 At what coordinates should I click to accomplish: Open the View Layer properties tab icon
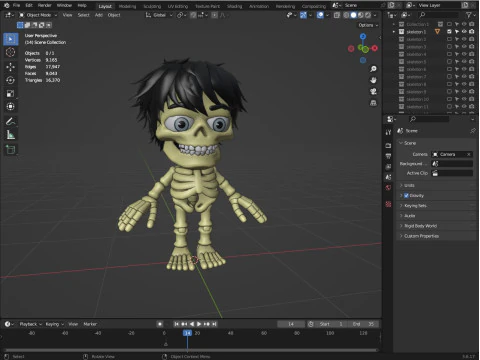(388, 167)
